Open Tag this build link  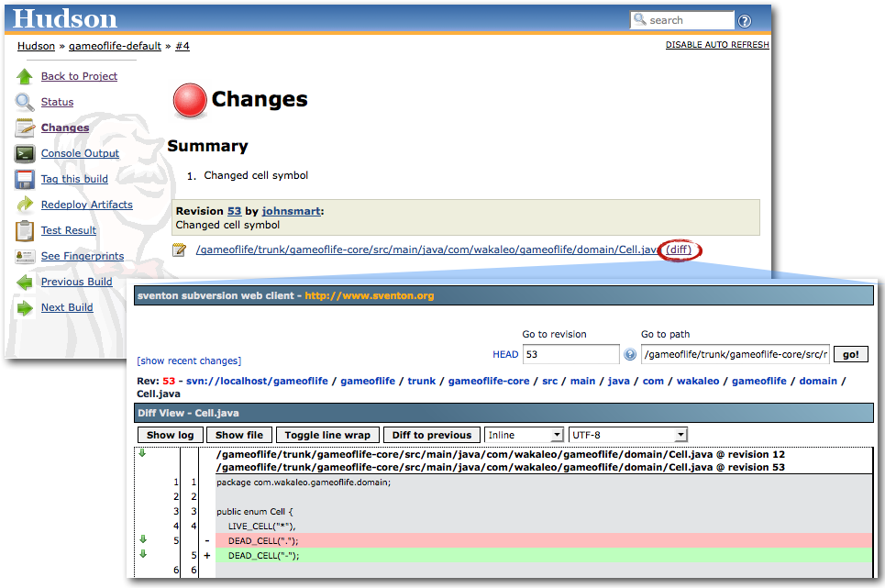tap(74, 179)
